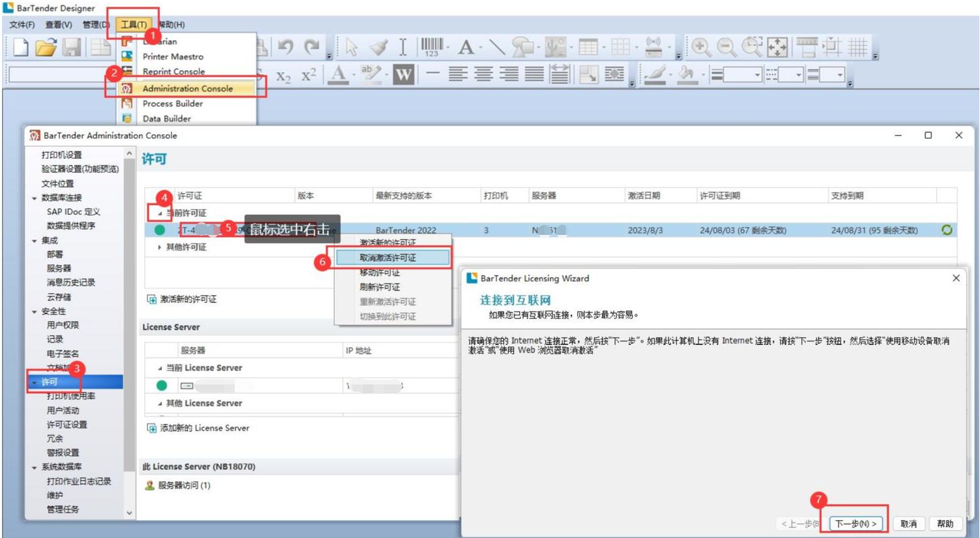
Task: Select the pointer arrow tool
Action: click(352, 47)
